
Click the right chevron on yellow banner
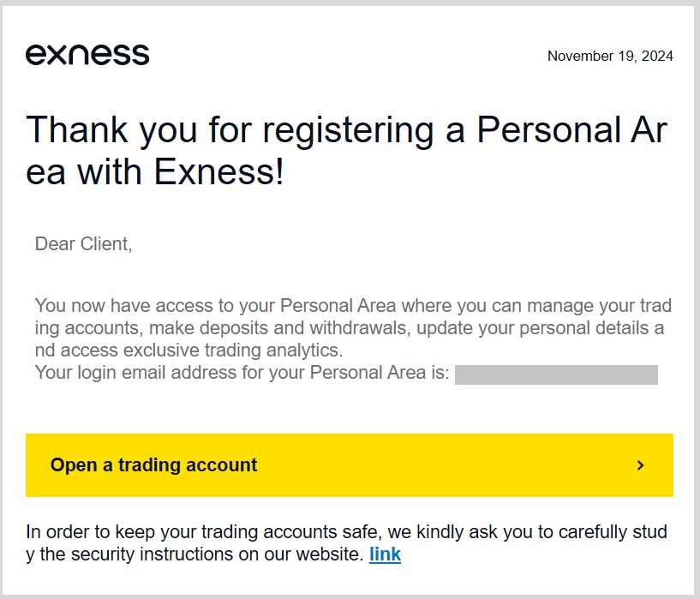click(640, 465)
